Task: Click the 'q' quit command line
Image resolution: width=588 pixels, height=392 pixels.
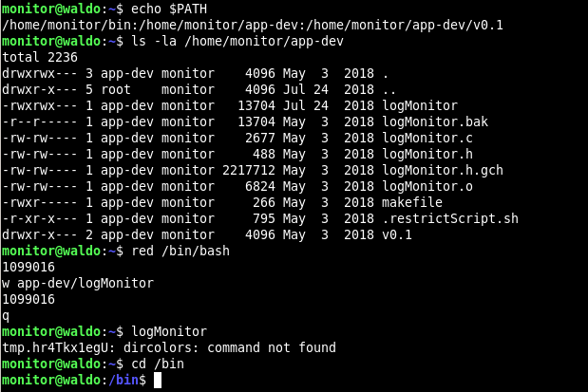Action: point(6,316)
